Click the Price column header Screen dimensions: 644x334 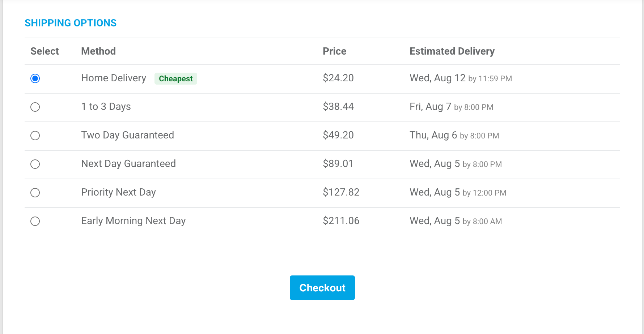[334, 51]
